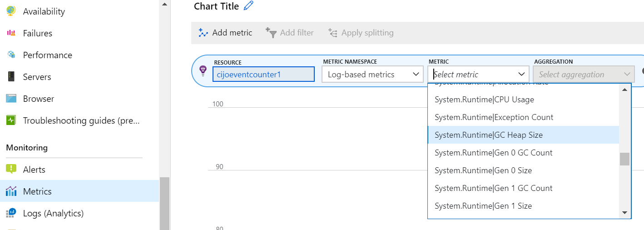Click the cijoeventcounter1 resource field
The width and height of the screenshot is (644, 230).
click(x=263, y=75)
